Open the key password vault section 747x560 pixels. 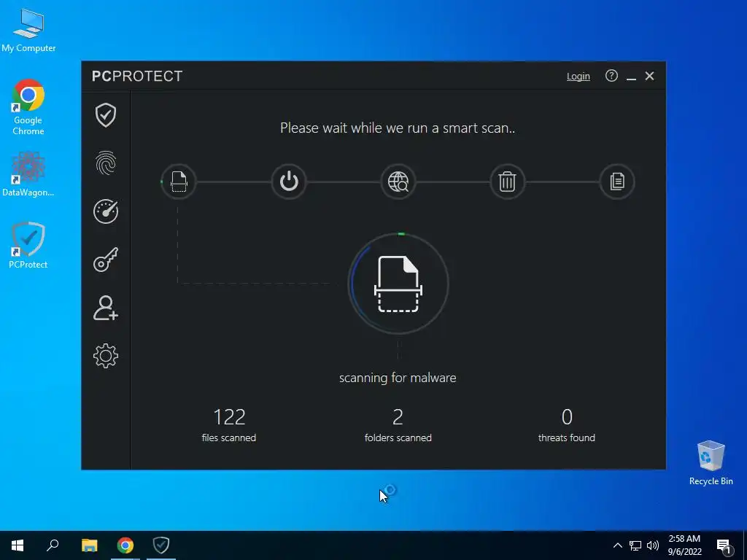pos(106,260)
